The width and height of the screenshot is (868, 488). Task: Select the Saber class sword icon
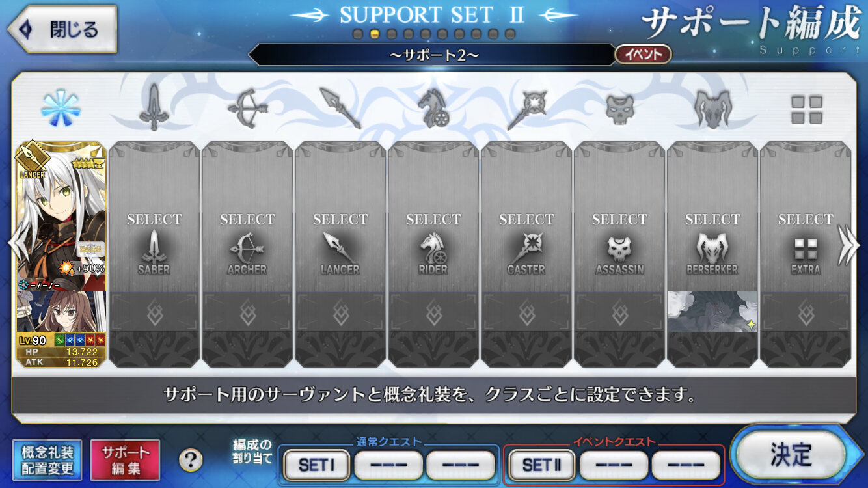click(x=154, y=108)
